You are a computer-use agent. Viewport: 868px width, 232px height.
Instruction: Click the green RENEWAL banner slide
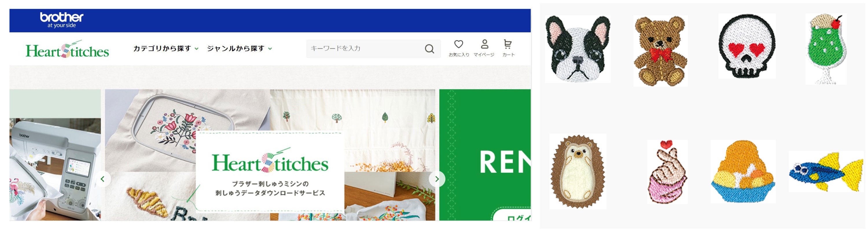point(485,155)
